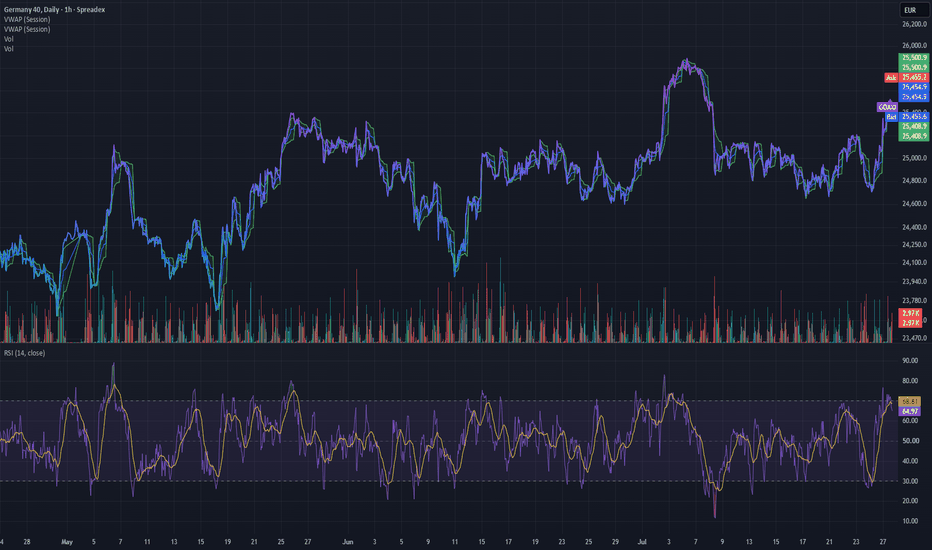Image resolution: width=932 pixels, height=550 pixels.
Task: Click the 24,100.0 price axis level
Action: pyautogui.click(x=914, y=262)
